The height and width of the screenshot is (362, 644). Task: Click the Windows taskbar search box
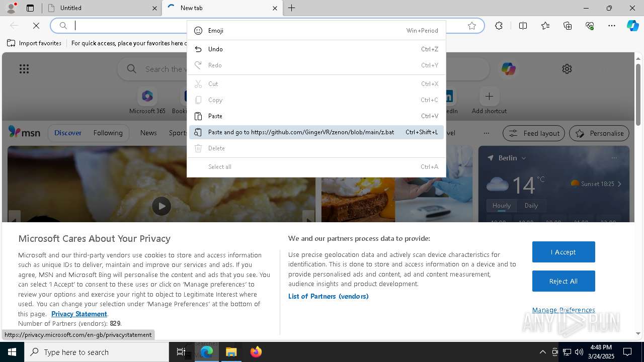(x=97, y=352)
